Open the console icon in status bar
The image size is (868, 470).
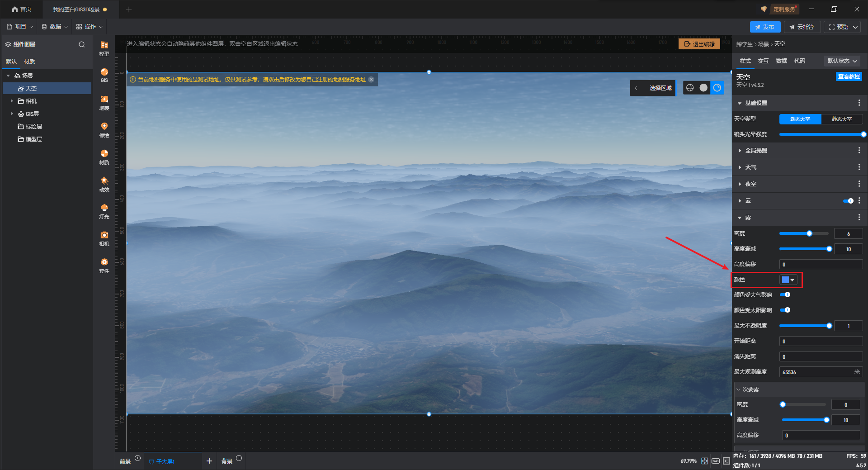pos(726,461)
